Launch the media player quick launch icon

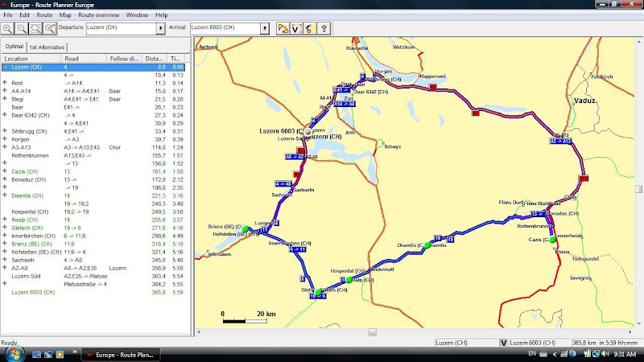[x=60, y=355]
